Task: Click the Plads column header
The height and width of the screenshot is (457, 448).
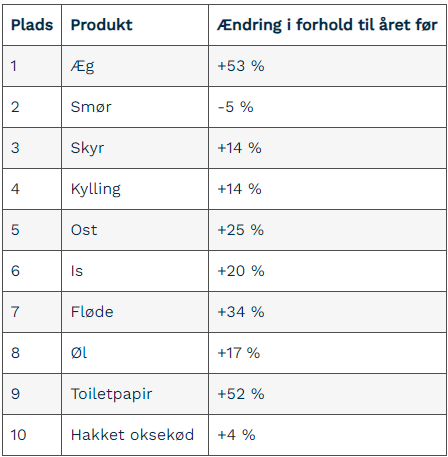Action: [32, 25]
